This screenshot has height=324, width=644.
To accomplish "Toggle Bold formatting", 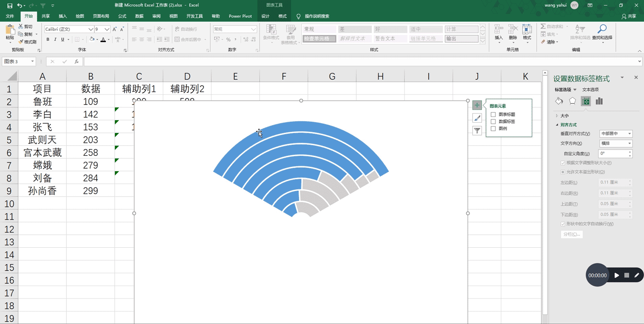I will (48, 40).
